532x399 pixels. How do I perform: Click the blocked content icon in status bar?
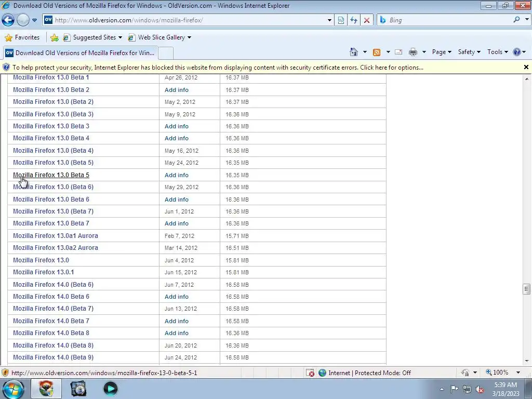(x=310, y=373)
